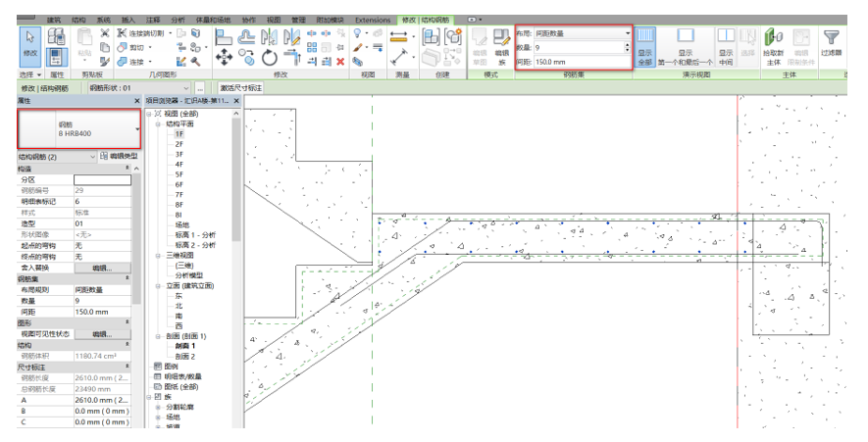This screenshot has height=442, width=868.
Task: Toggle 显示第一个和最后一个 rebar view
Action: (x=687, y=44)
